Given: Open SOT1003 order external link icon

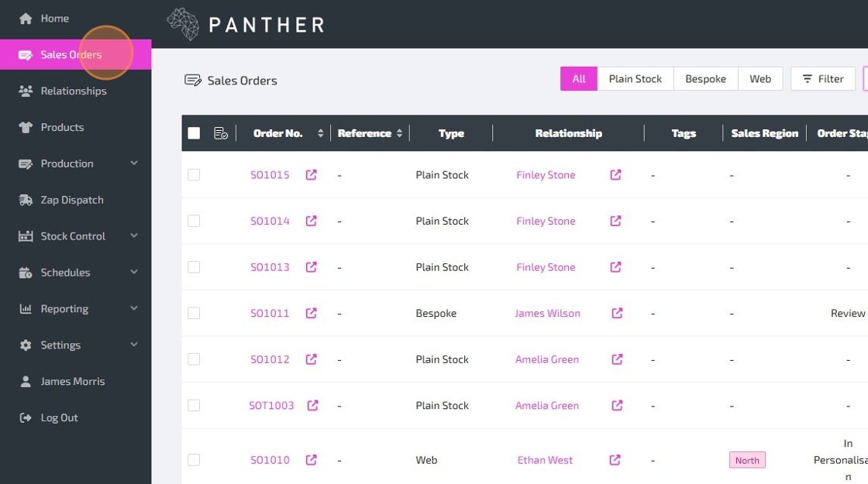Looking at the screenshot, I should click(312, 406).
